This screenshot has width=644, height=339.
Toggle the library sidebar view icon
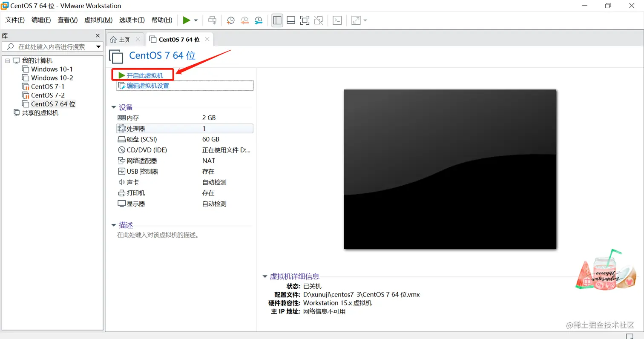pyautogui.click(x=277, y=20)
